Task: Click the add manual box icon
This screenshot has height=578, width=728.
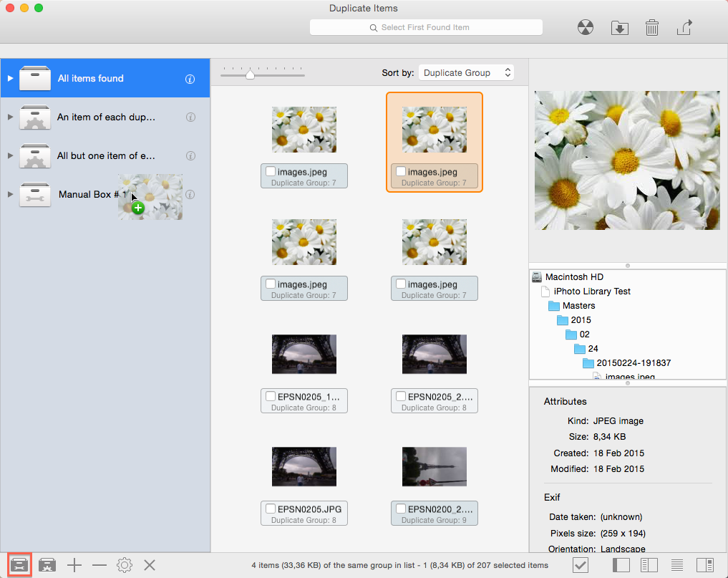Action: [20, 565]
